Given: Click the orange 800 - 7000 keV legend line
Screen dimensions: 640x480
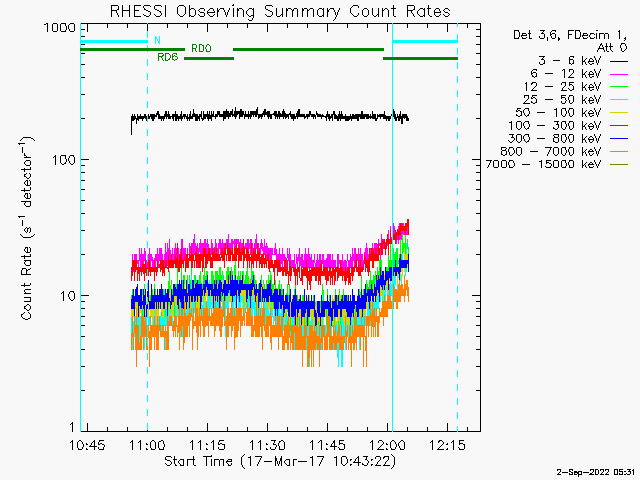Looking at the screenshot, I should point(619,151).
